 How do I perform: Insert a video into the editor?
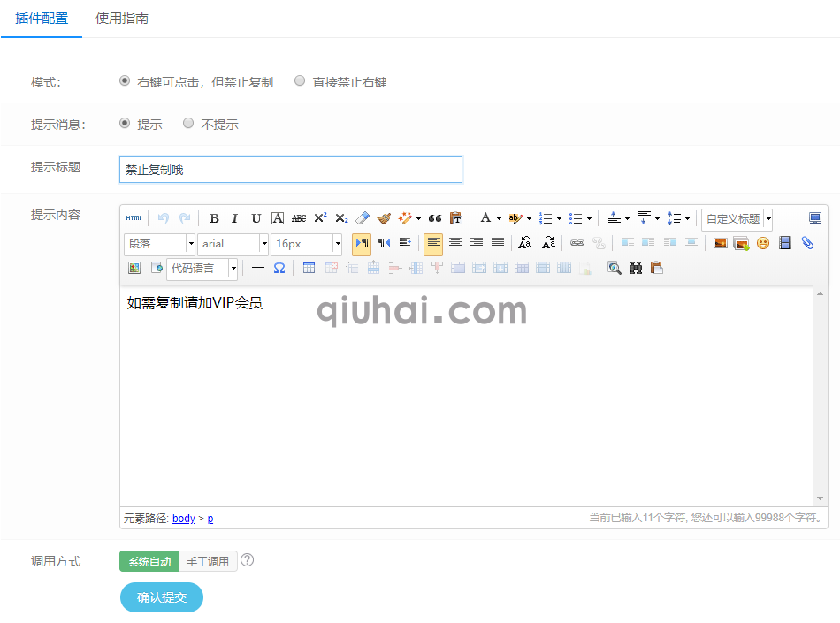tap(784, 243)
